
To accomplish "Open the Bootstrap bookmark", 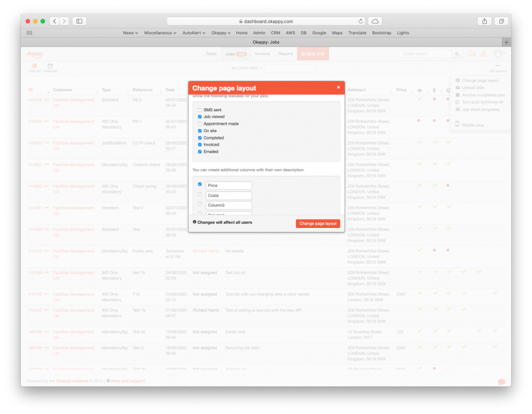I will coord(382,33).
